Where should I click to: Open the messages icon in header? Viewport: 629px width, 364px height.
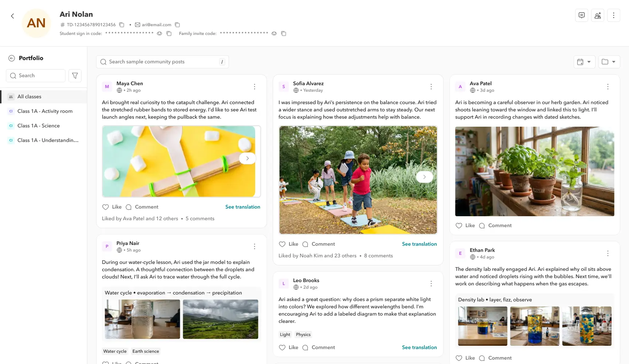582,15
